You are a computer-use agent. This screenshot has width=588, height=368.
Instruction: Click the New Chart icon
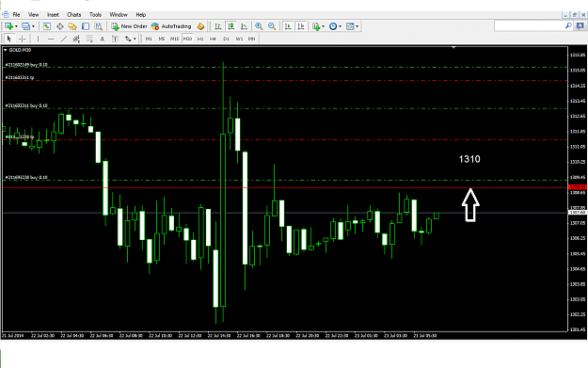coord(8,26)
